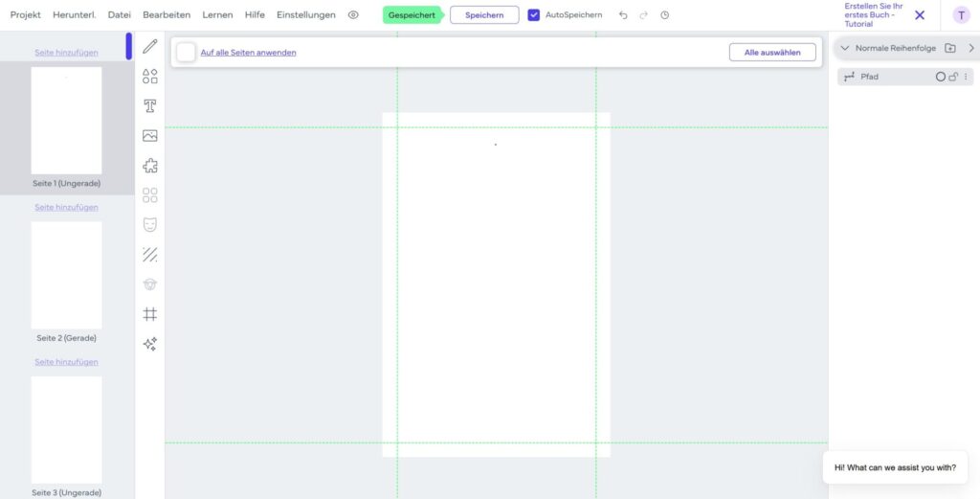
Task: Open the puzzle piece tool
Action: [150, 166]
